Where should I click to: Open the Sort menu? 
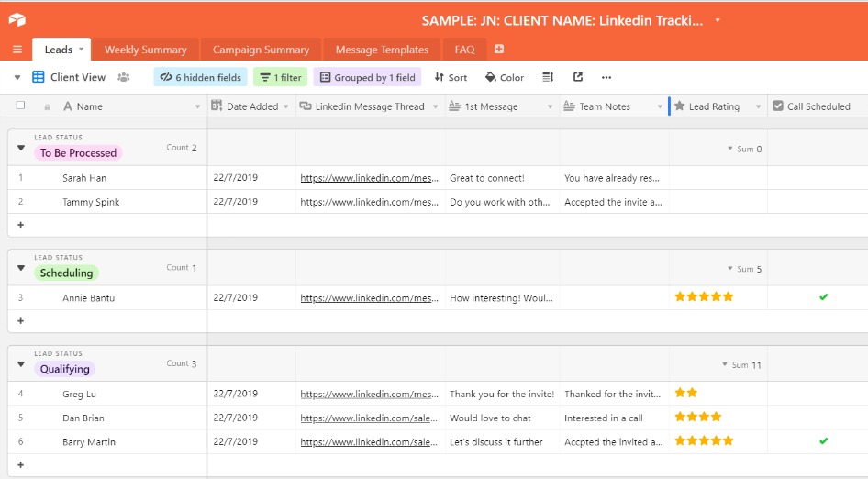click(x=451, y=77)
